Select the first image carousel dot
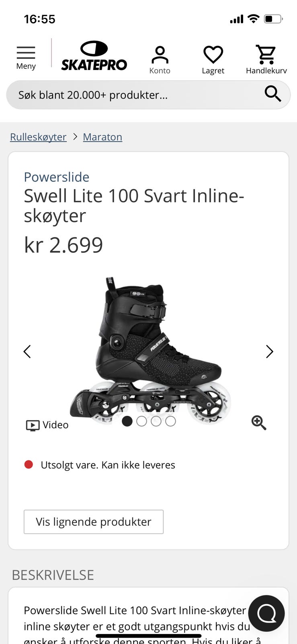 click(x=127, y=421)
